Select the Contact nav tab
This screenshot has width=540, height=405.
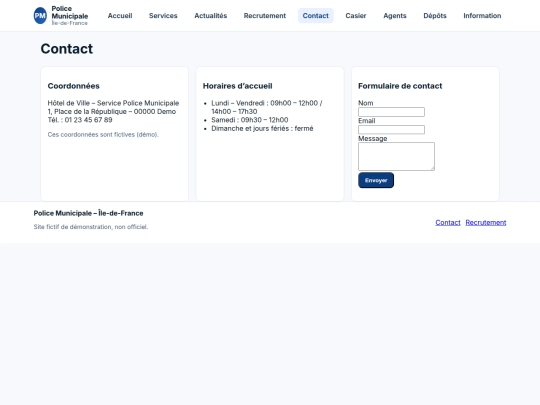pos(315,15)
